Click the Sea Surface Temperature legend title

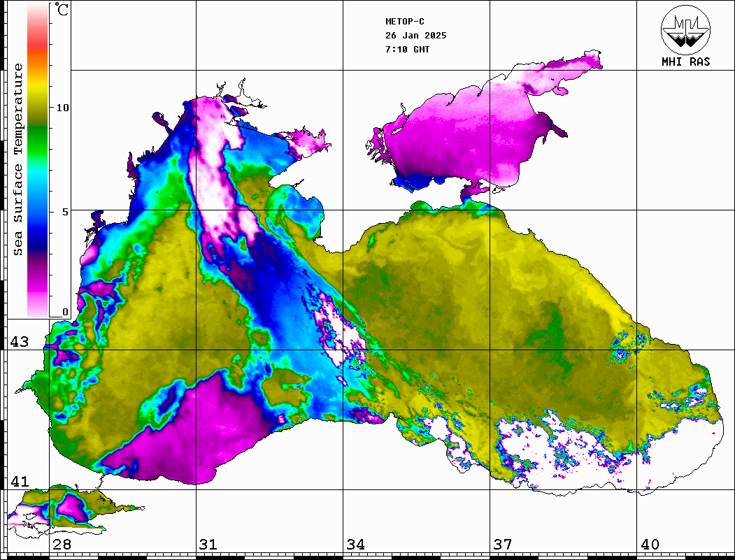17,159
